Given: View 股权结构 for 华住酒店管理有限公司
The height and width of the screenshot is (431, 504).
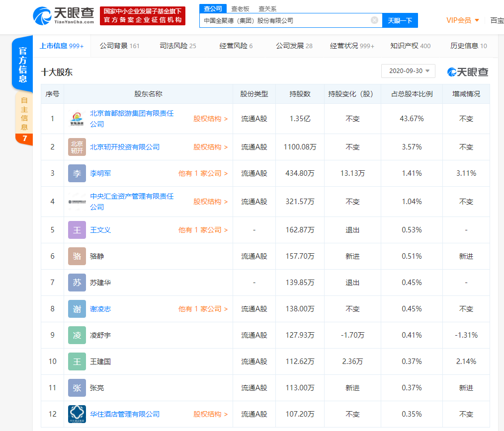Looking at the screenshot, I should 211,414.
